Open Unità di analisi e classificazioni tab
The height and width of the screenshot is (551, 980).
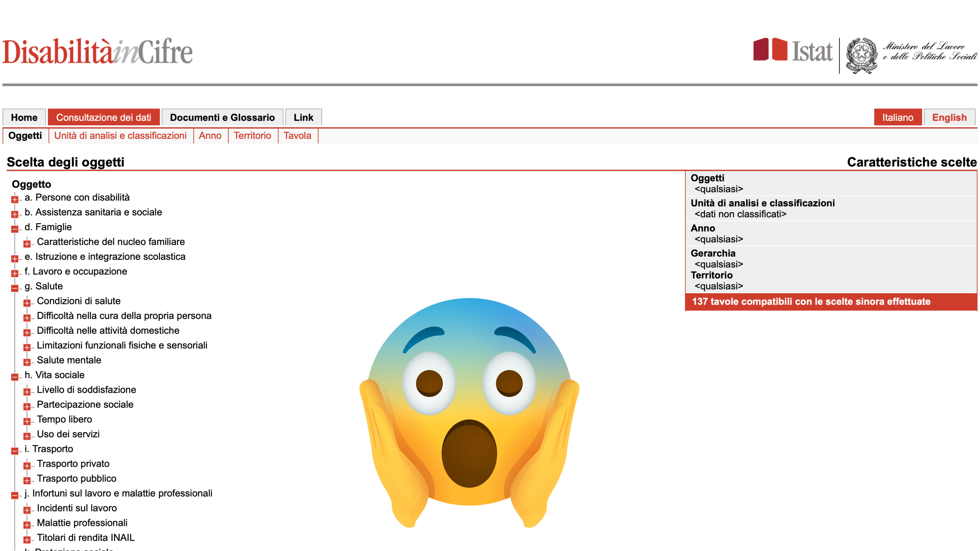120,136
